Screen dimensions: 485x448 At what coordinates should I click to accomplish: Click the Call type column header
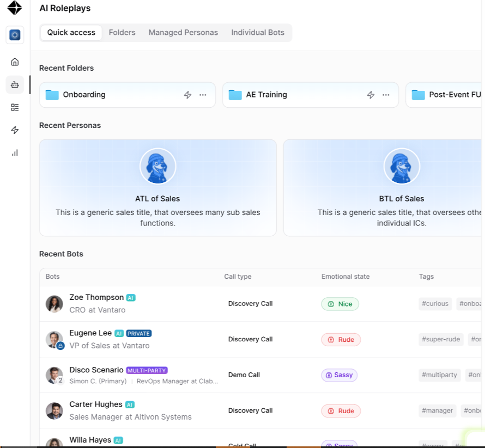(238, 277)
